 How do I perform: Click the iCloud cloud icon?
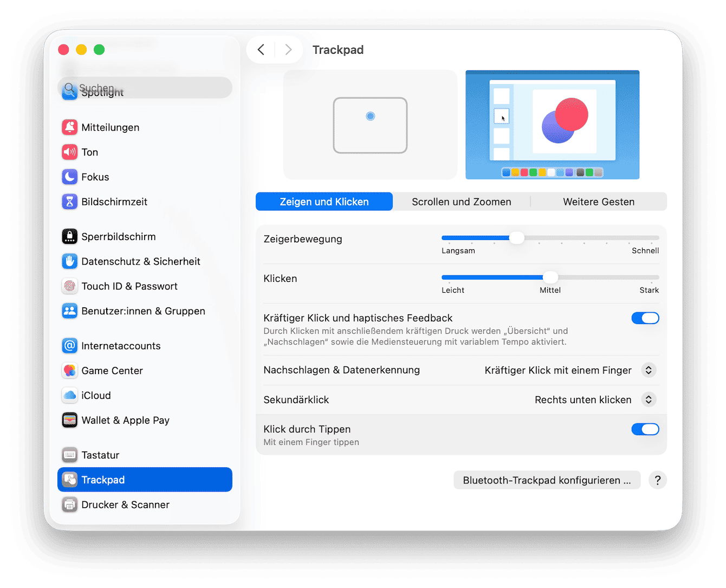(x=70, y=395)
